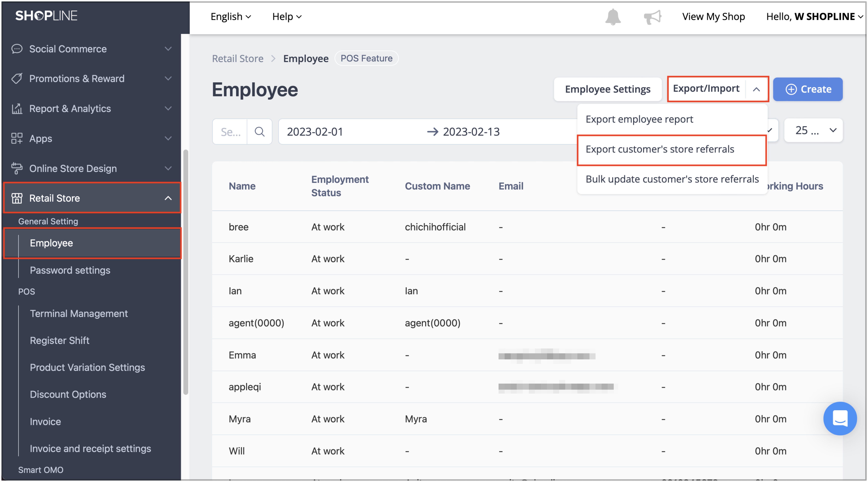The image size is (868, 482).
Task: Click the employee search input field
Action: [x=230, y=132]
